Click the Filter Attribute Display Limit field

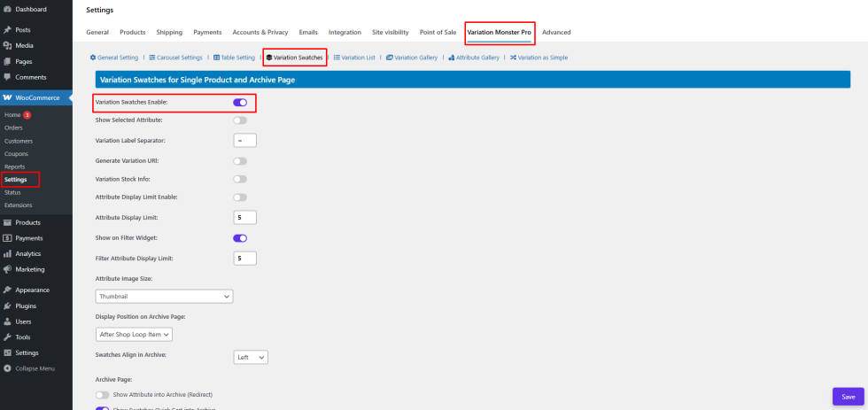(x=244, y=259)
